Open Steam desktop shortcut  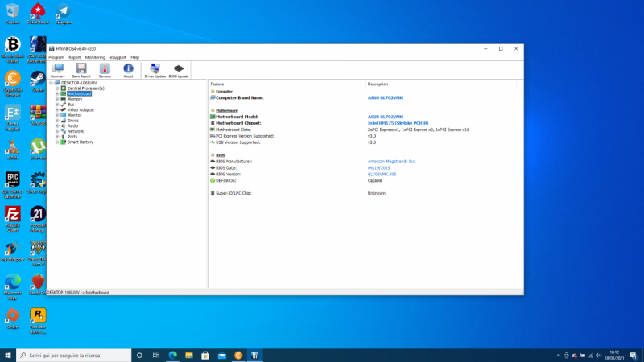coord(38,80)
